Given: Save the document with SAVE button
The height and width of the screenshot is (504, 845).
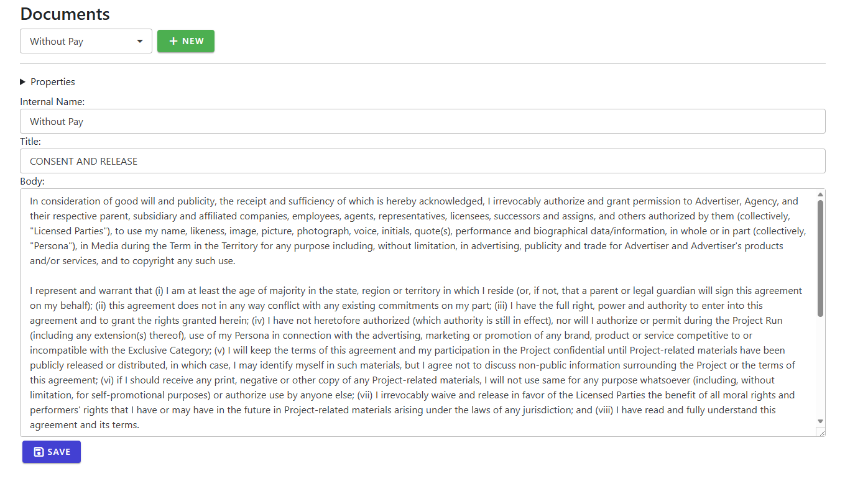Looking at the screenshot, I should click(52, 452).
